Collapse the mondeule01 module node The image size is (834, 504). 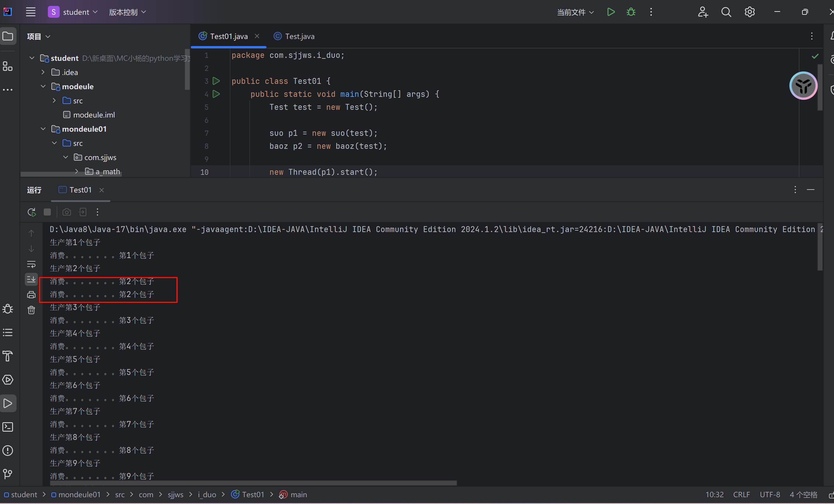[x=43, y=129]
